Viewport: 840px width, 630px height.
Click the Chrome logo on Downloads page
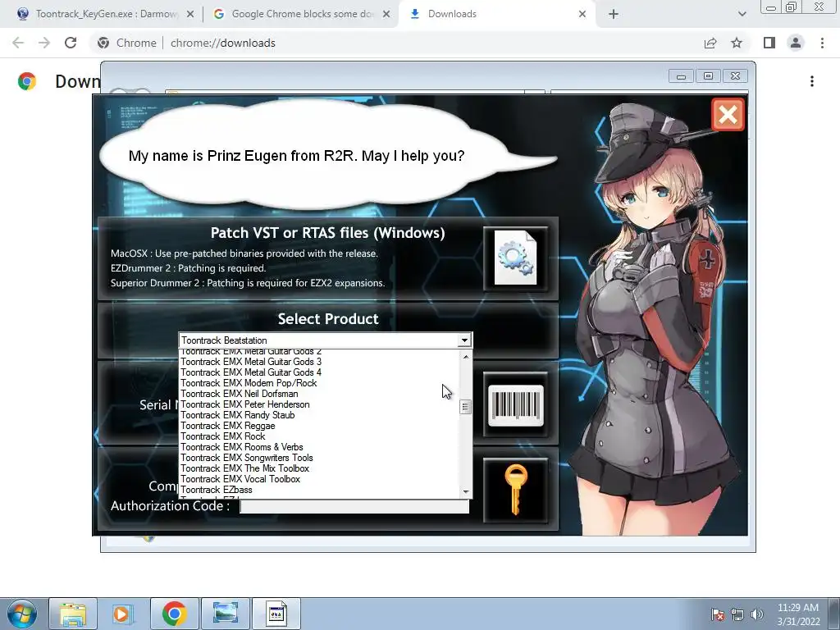coord(27,81)
